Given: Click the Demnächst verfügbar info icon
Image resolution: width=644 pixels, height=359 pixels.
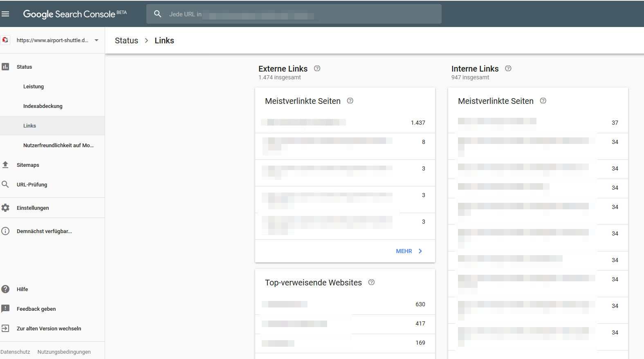Looking at the screenshot, I should [5, 231].
